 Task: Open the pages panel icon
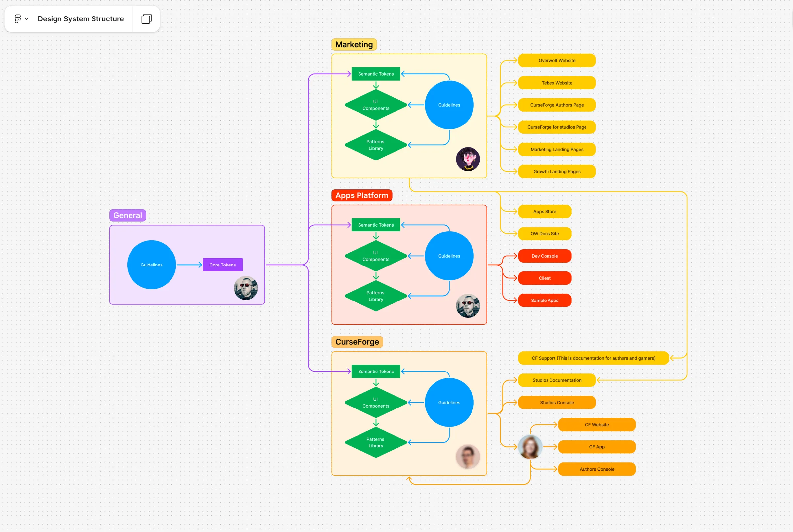pyautogui.click(x=146, y=19)
